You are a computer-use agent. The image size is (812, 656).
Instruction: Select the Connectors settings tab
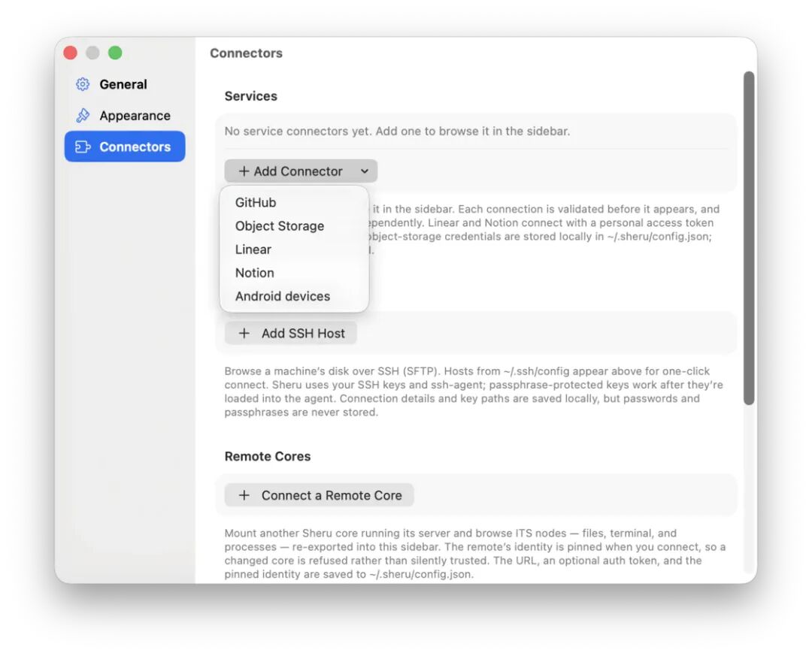[125, 147]
